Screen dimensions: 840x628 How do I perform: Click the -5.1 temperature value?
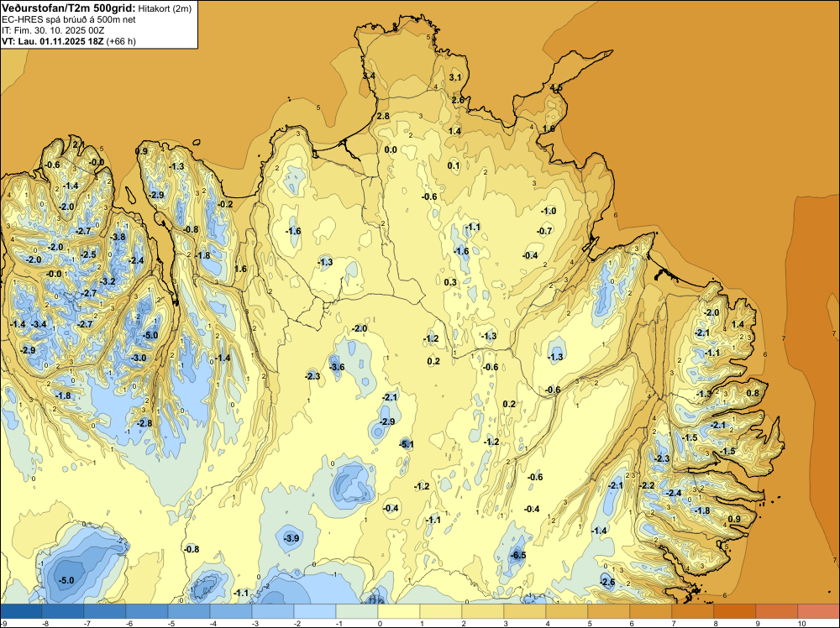pyautogui.click(x=407, y=444)
